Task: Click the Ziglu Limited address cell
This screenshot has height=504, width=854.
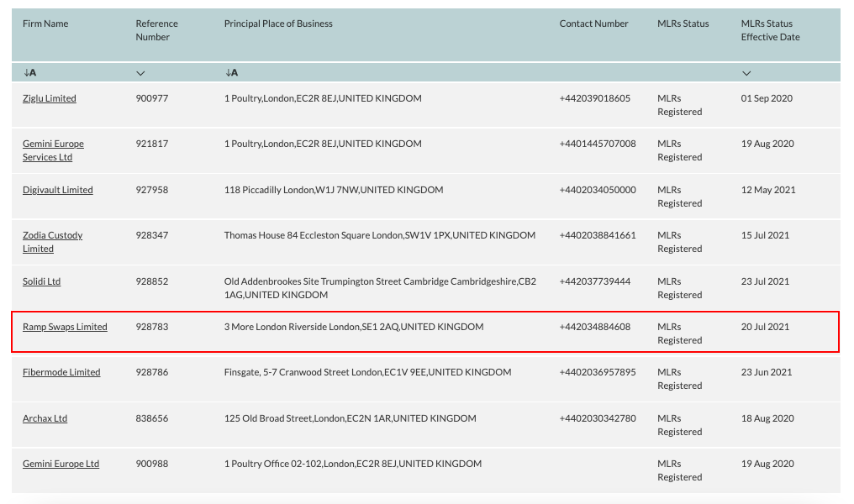Action: click(x=323, y=98)
